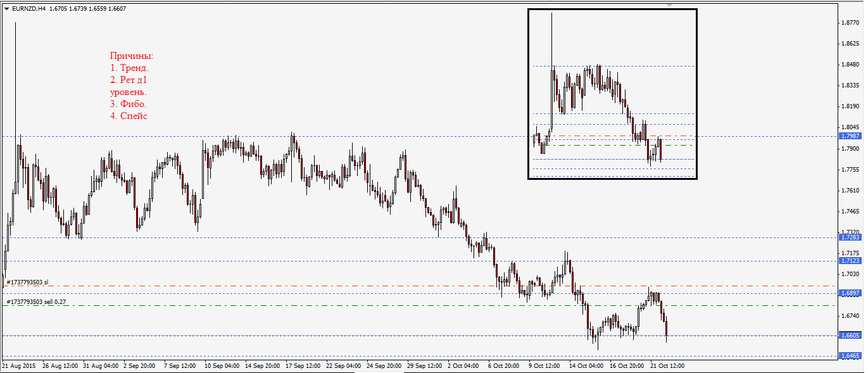Click the 1.8045 price scale value
This screenshot has height=373, width=868.
click(849, 127)
